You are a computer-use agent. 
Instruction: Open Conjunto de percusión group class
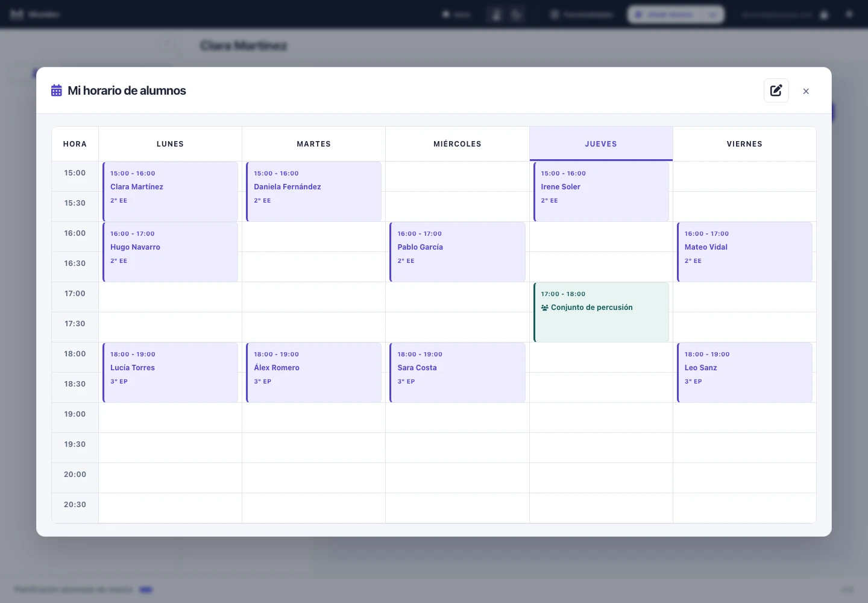coord(601,312)
